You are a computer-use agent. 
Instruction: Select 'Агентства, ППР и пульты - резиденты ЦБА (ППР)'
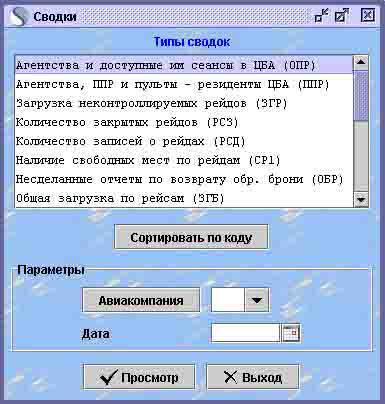[x=184, y=84]
